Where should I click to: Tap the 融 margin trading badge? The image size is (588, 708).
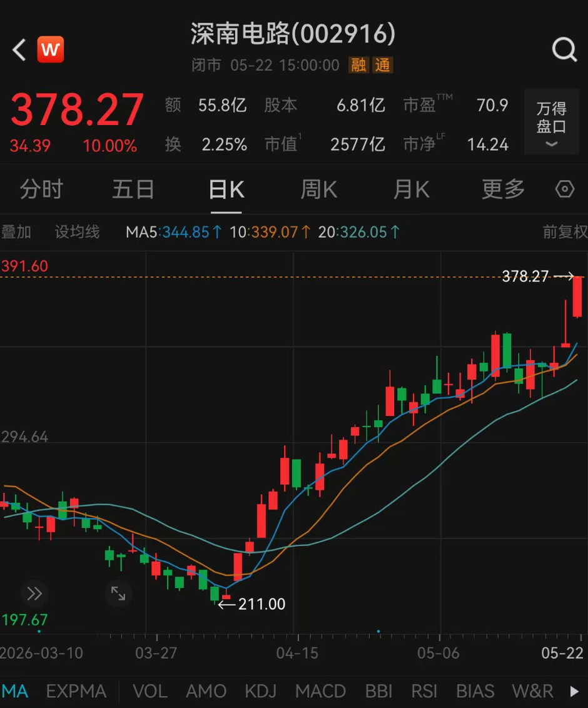pos(358,65)
